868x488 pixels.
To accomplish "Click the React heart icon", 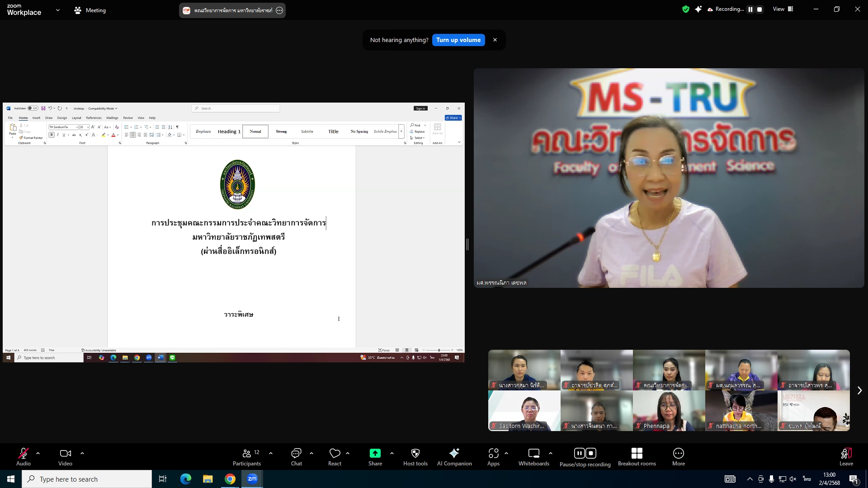I will [335, 457].
